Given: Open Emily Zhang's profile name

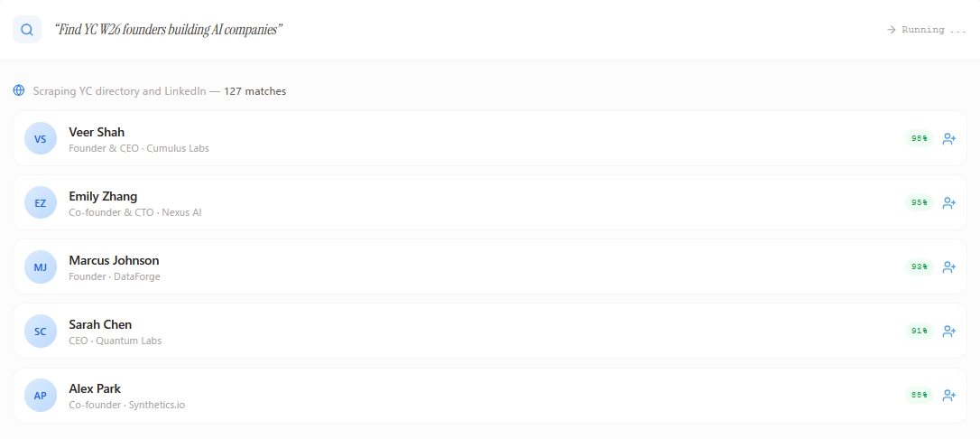Looking at the screenshot, I should pyautogui.click(x=103, y=196).
